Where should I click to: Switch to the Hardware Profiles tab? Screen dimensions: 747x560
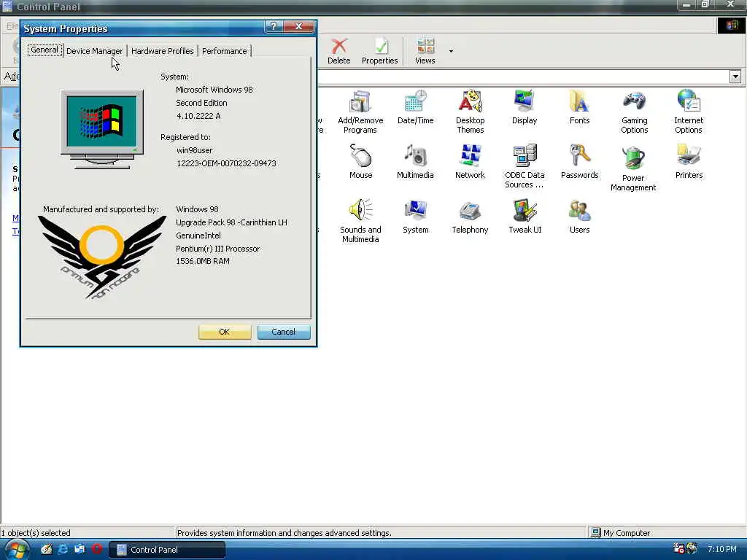point(163,51)
